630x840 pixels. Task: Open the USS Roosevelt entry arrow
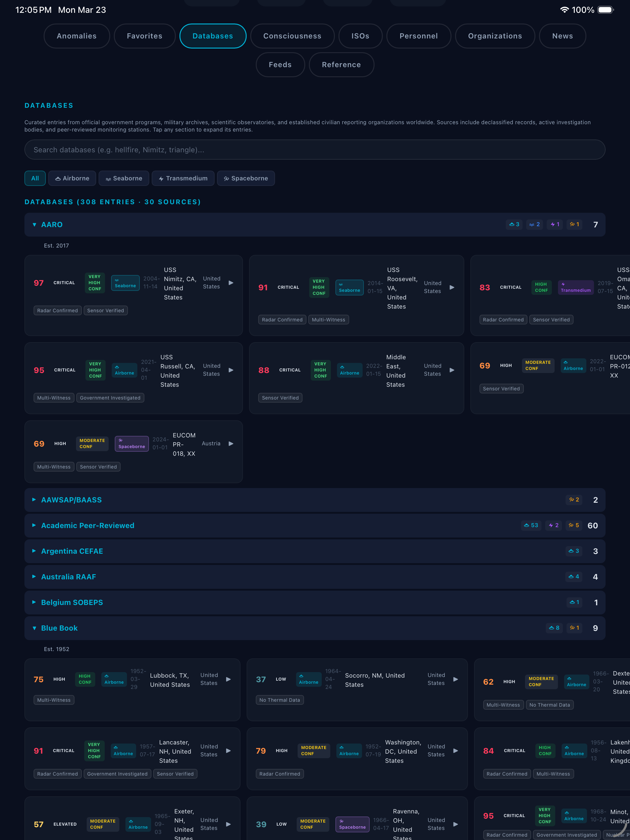click(452, 287)
